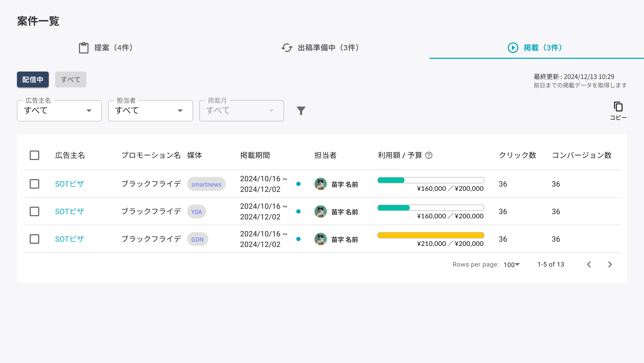Click clipboard icon on 提案 tab

tap(84, 48)
